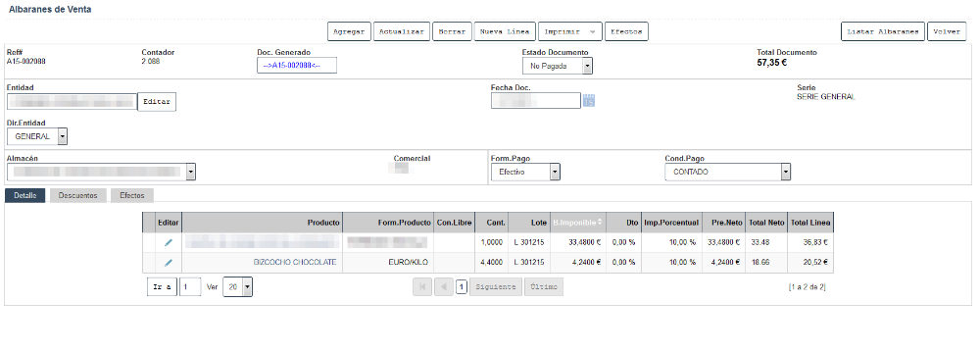Click page 1 in pager
The width and height of the screenshot is (980, 353).
pyautogui.click(x=462, y=287)
